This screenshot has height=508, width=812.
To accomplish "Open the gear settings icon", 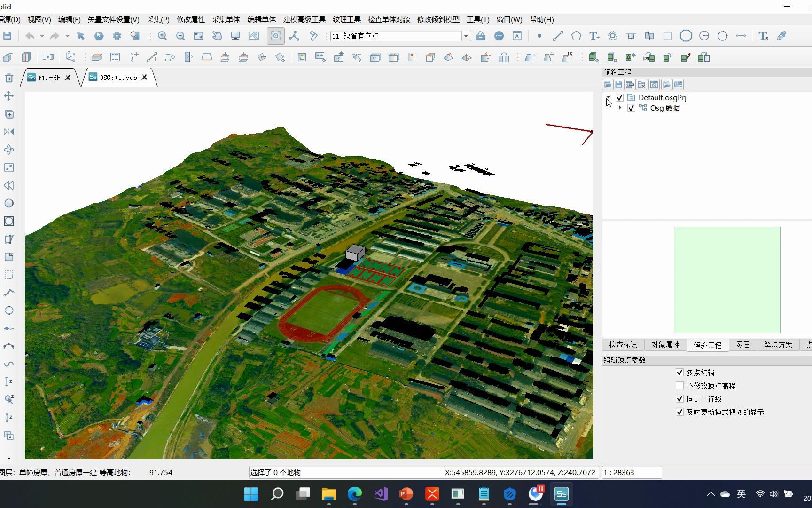I will coord(117,36).
